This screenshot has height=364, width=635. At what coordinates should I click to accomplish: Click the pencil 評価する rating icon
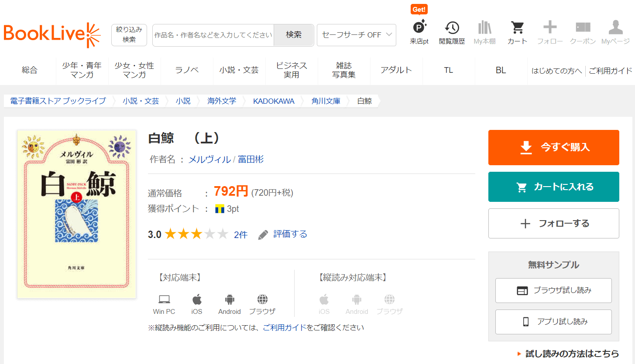pos(263,235)
